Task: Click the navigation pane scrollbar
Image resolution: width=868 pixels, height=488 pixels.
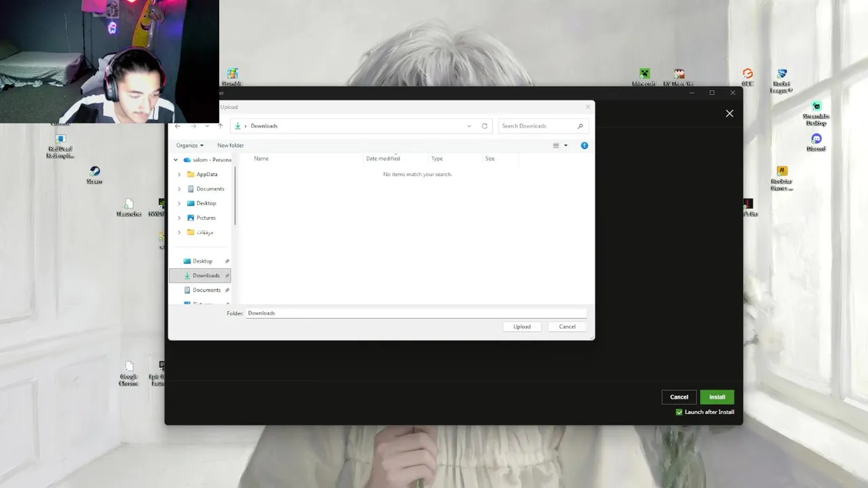Action: [x=235, y=197]
